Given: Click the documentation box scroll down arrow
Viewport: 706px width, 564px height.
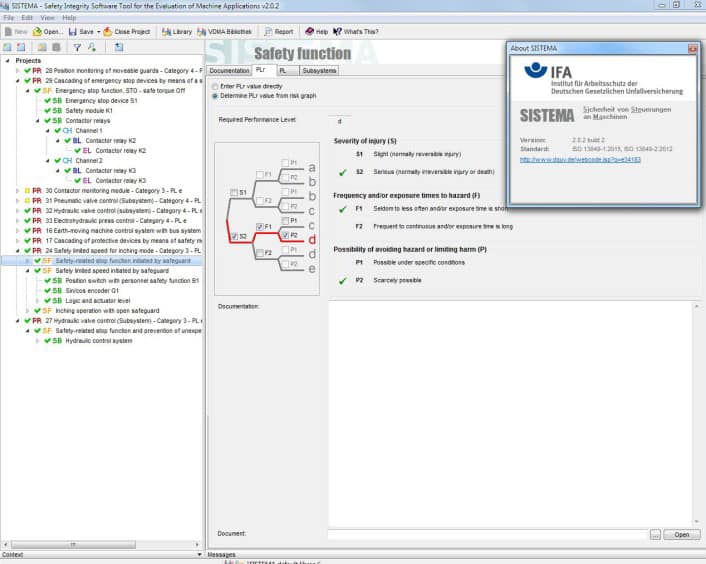Looking at the screenshot, I should (x=697, y=521).
